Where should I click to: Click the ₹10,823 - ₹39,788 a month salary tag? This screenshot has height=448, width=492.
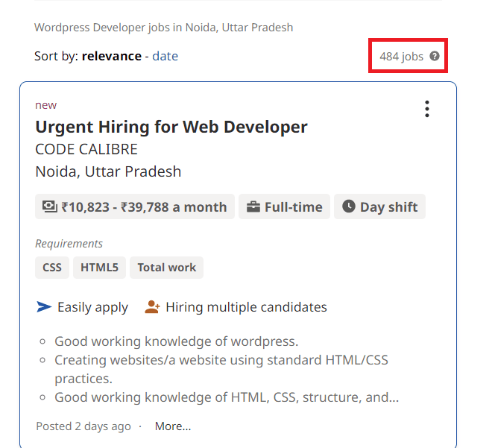tap(135, 206)
